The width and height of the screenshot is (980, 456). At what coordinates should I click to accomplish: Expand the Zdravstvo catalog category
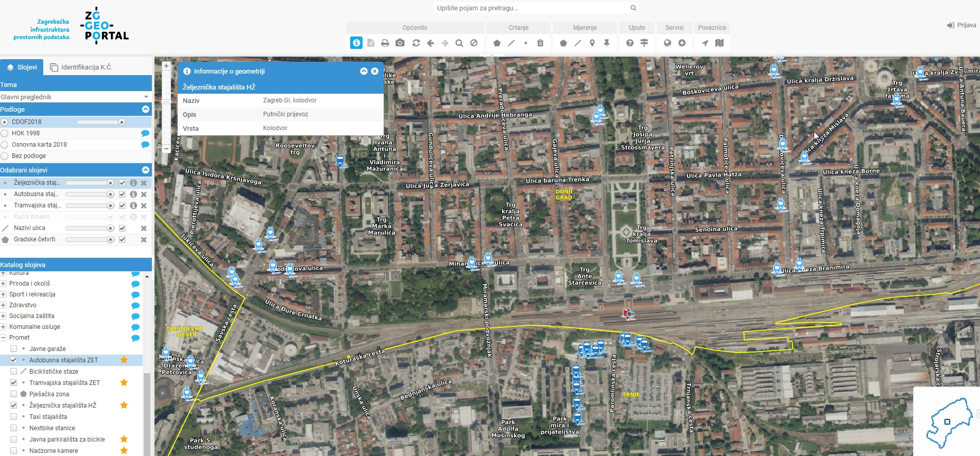pos(3,305)
